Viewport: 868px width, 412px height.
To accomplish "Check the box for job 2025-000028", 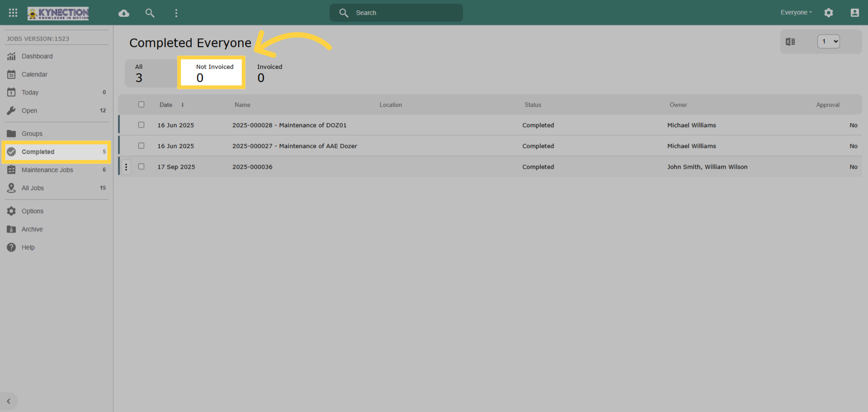I will 141,125.
